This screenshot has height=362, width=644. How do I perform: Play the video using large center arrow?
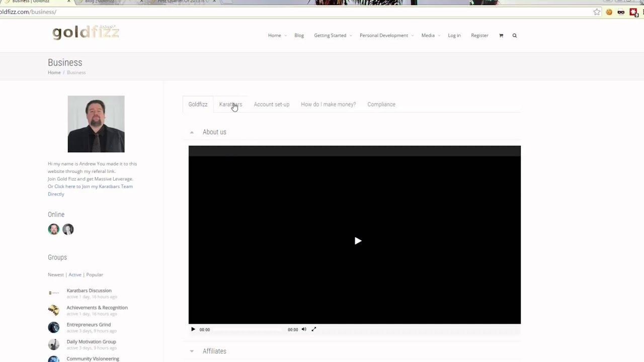[358, 241]
